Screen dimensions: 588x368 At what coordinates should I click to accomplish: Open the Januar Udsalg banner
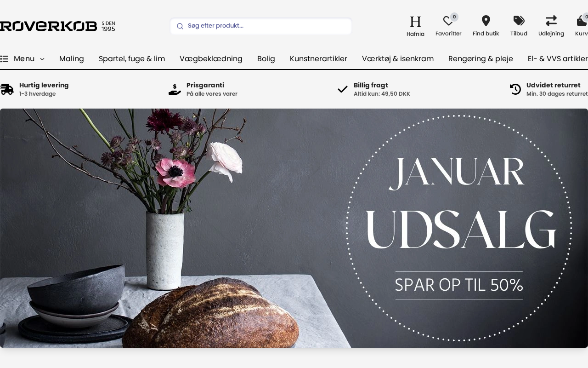point(294,228)
